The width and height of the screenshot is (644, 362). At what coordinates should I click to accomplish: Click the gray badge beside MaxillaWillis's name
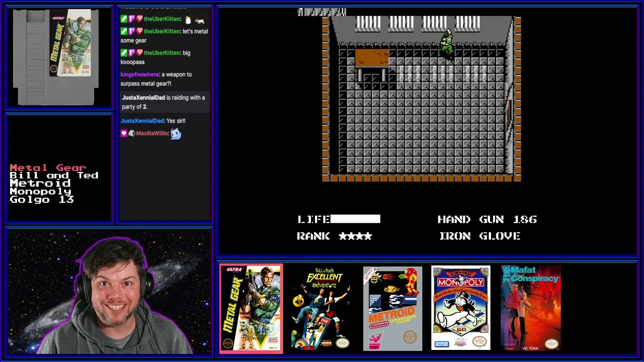tap(131, 133)
